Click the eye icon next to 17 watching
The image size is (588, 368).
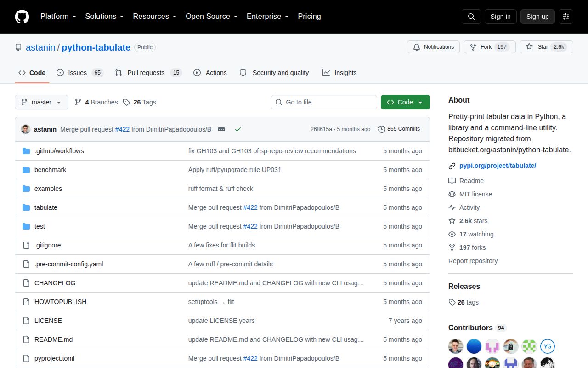[452, 234]
